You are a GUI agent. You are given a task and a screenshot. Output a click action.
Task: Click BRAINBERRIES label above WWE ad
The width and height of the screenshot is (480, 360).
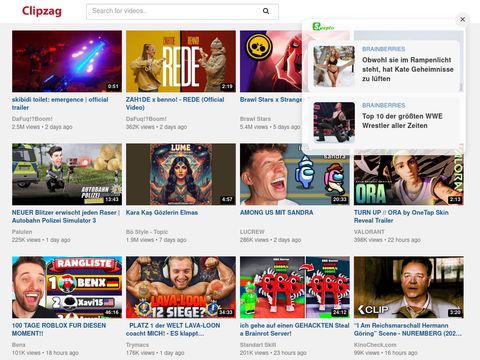[x=384, y=105]
